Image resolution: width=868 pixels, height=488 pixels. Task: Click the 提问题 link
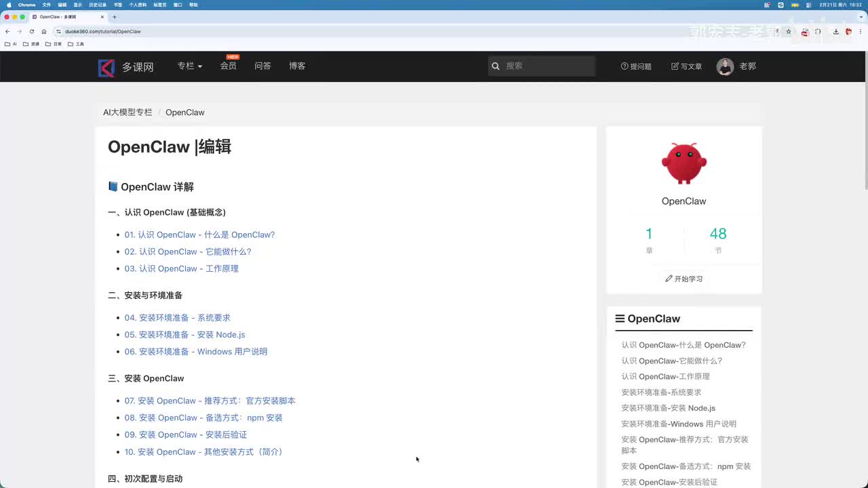[636, 66]
